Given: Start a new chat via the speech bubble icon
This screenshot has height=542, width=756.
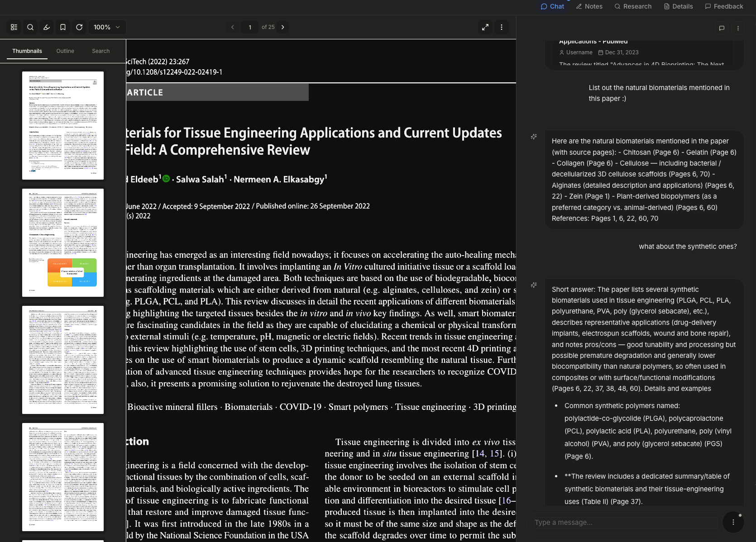Looking at the screenshot, I should tap(722, 28).
